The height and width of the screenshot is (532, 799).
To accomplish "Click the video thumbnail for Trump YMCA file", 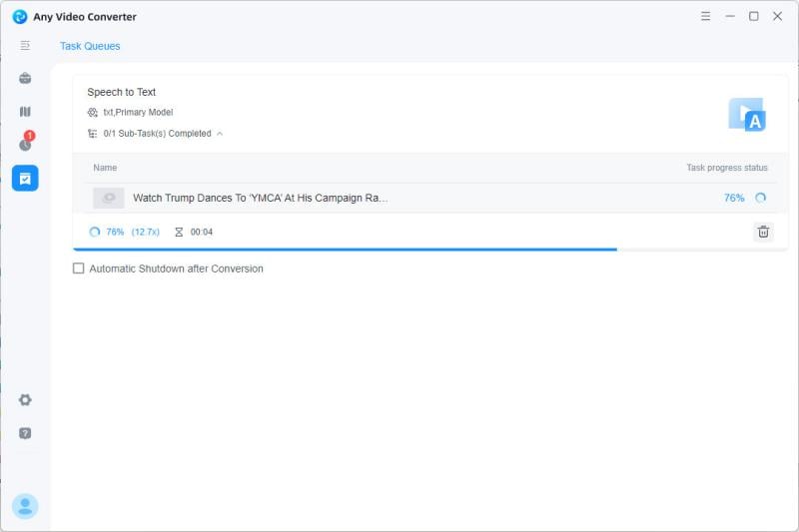I will [x=109, y=198].
